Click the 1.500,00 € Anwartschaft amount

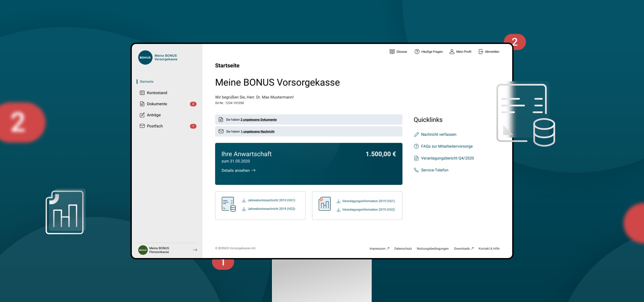pyautogui.click(x=381, y=154)
